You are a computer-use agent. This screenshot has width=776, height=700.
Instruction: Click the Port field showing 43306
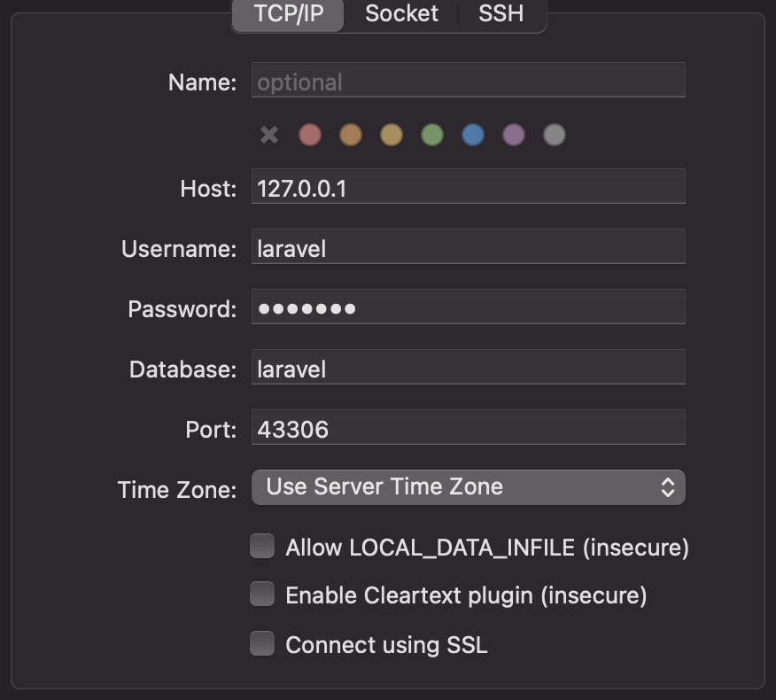pyautogui.click(x=468, y=428)
